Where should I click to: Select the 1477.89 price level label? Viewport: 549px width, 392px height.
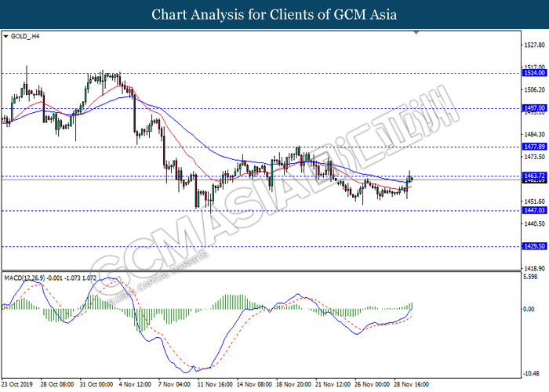tap(534, 147)
